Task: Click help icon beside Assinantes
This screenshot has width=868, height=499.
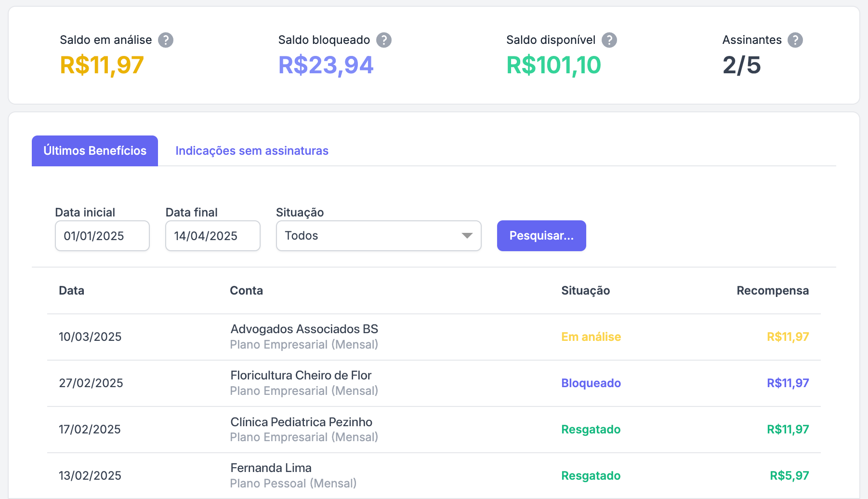Action: click(x=795, y=40)
